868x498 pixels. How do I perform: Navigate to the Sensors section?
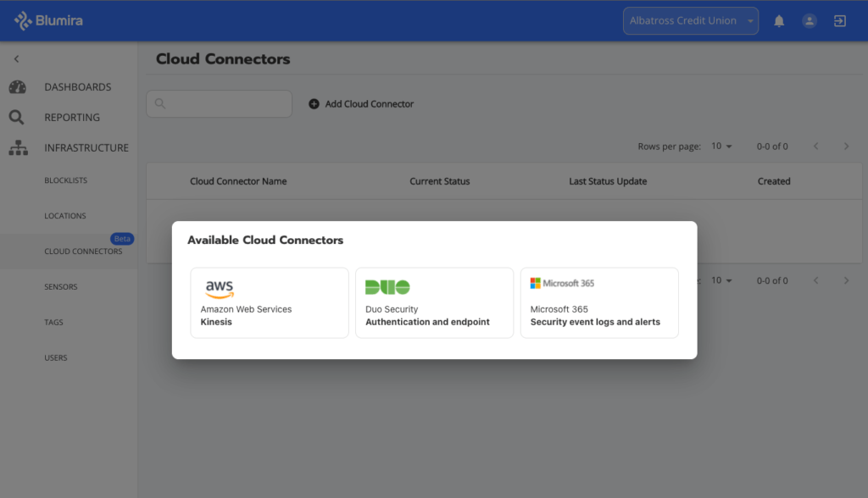[x=59, y=286]
